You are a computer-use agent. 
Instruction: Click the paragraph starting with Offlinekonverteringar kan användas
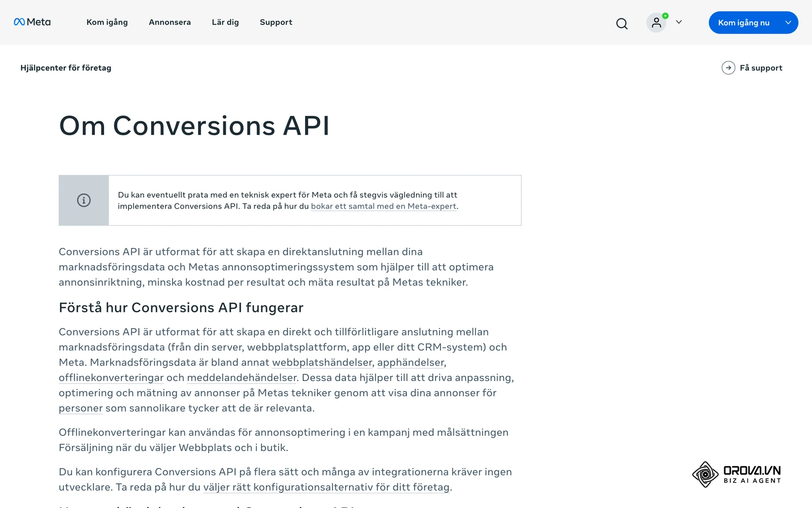click(x=284, y=440)
